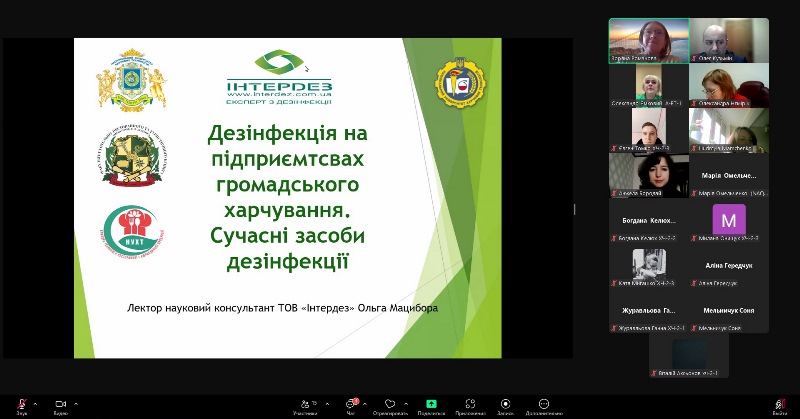This screenshot has width=800, height=419.
Task: Open audio options caret next to Звук
Action: point(35,404)
